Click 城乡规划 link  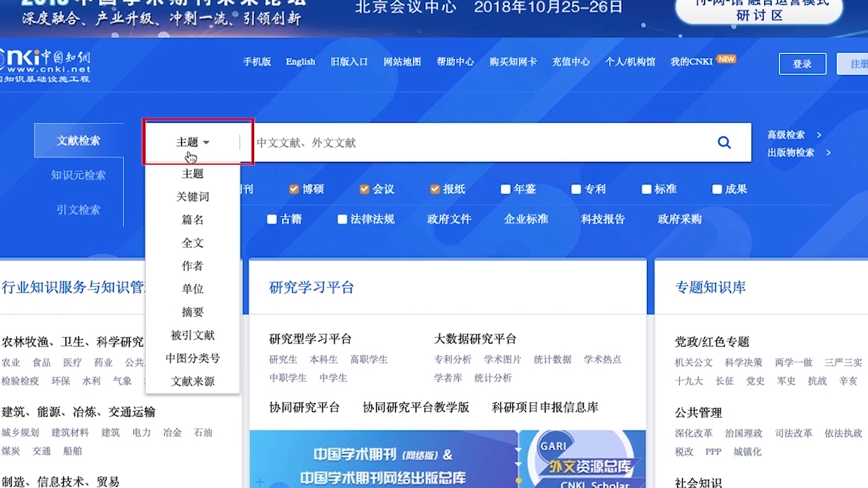coord(20,433)
